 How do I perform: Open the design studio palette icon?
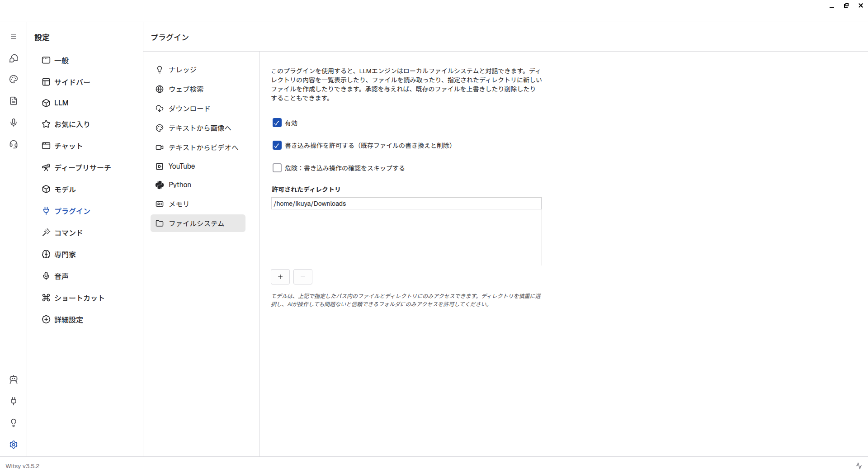14,79
